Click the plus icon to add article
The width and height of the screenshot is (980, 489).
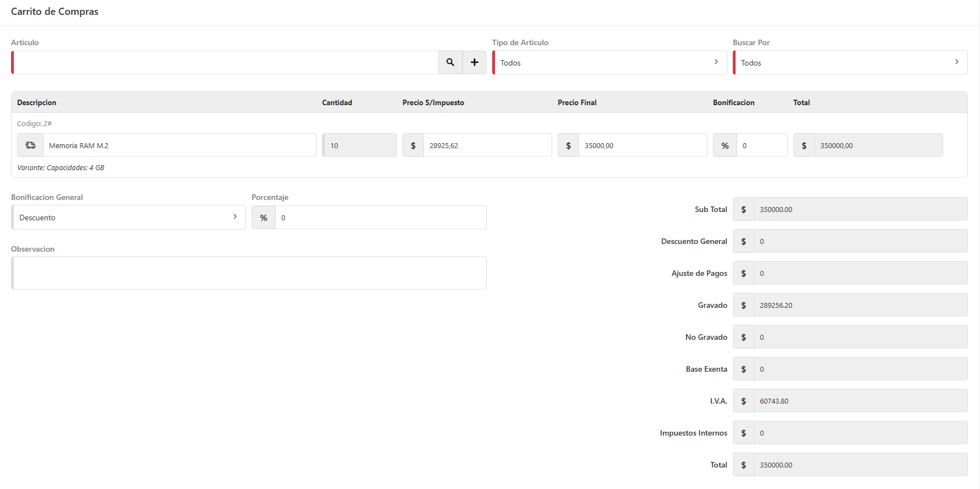tap(474, 62)
